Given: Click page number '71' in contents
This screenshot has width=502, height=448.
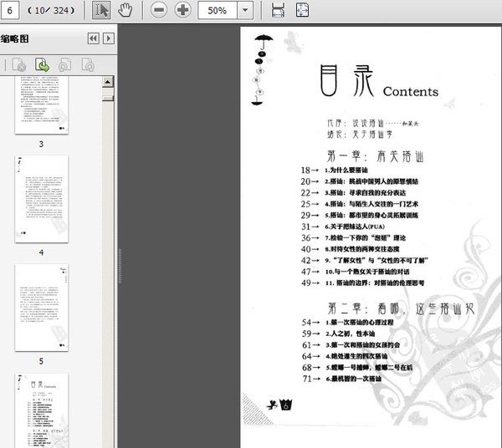Looking at the screenshot, I should coord(307,379).
